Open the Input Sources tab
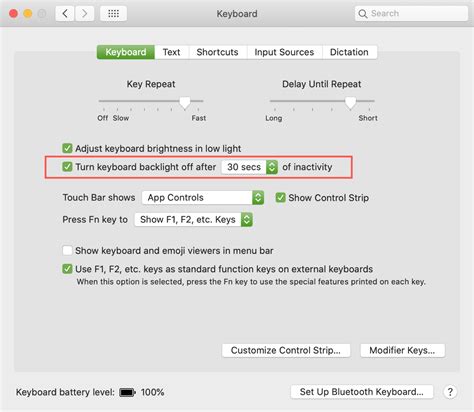Image resolution: width=474 pixels, height=412 pixels. (284, 52)
